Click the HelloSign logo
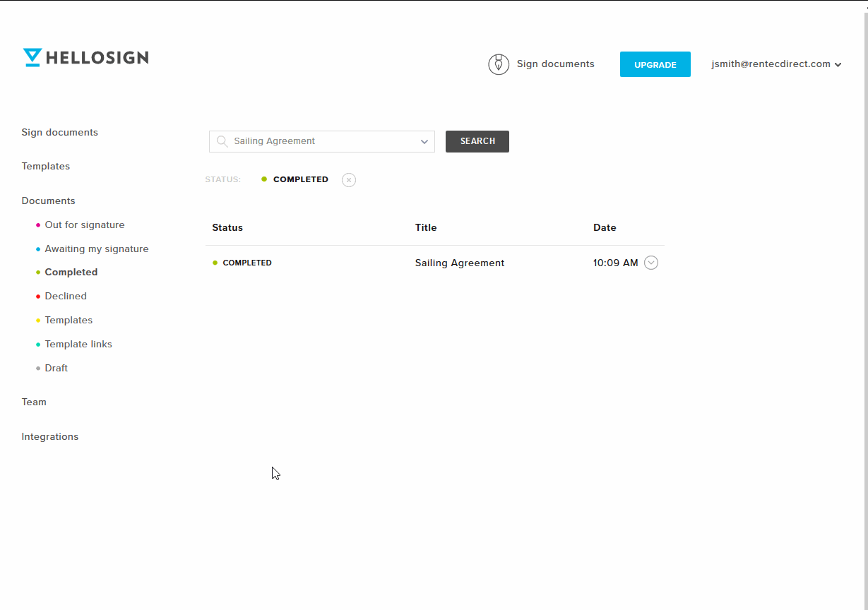Viewport: 868px width, 610px height. pos(85,58)
